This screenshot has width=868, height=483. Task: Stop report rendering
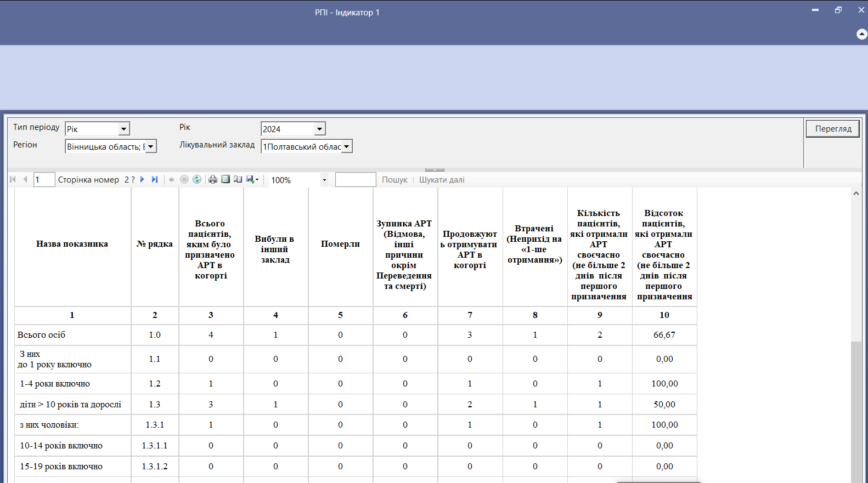point(184,179)
